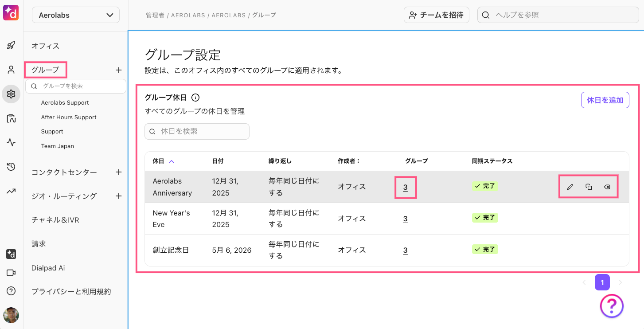Go to pagination page 1

602,282
